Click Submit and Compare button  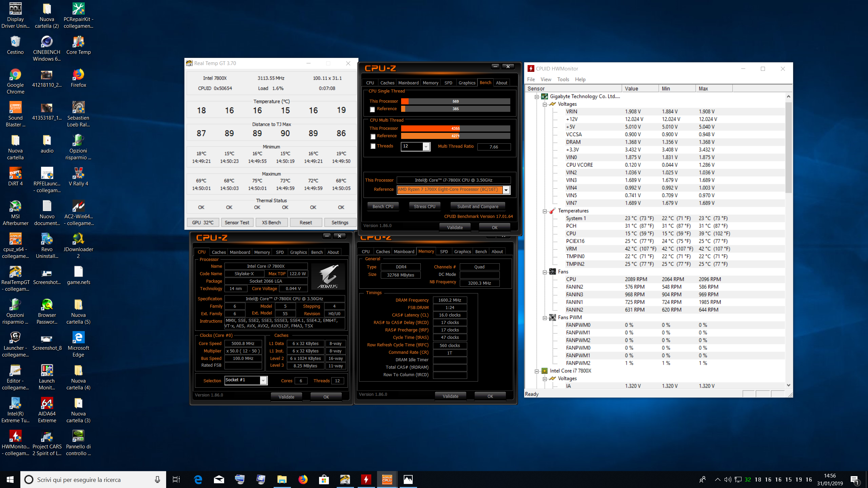coord(478,206)
